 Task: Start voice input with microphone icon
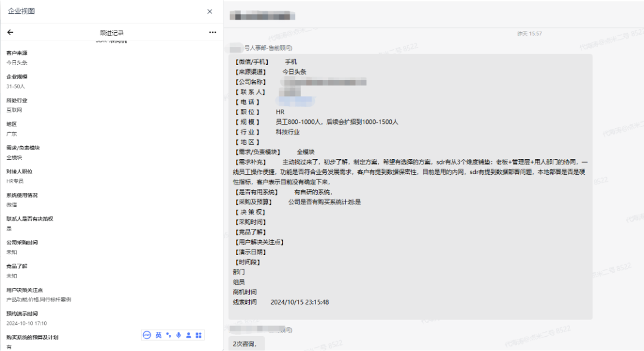point(178,335)
